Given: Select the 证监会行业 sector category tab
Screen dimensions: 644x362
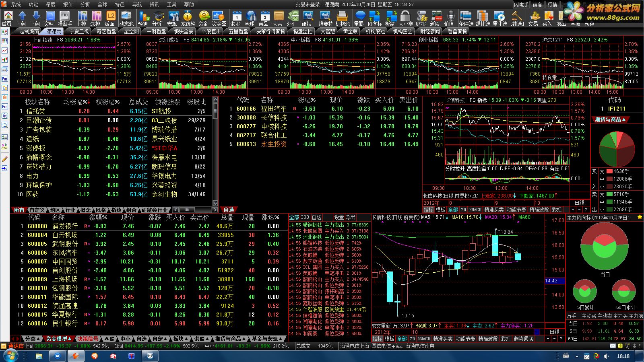Looking at the screenshot, I should click(155, 210).
